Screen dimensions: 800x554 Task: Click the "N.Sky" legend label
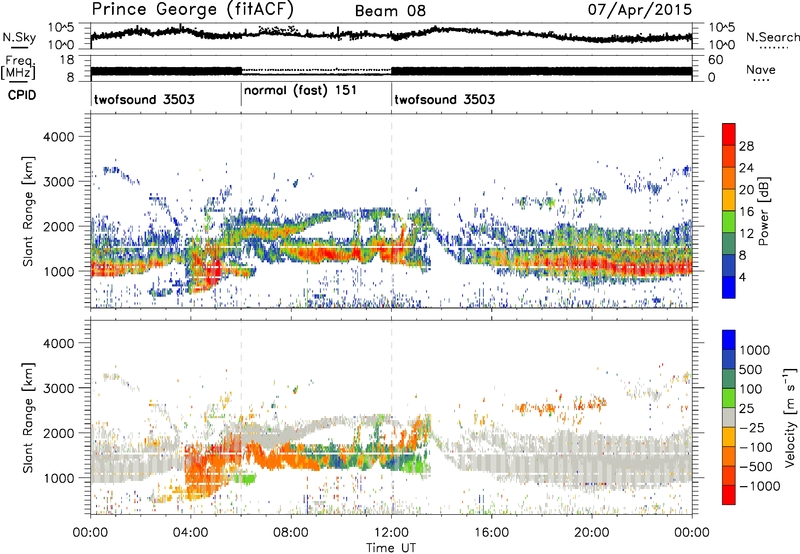pyautogui.click(x=19, y=37)
